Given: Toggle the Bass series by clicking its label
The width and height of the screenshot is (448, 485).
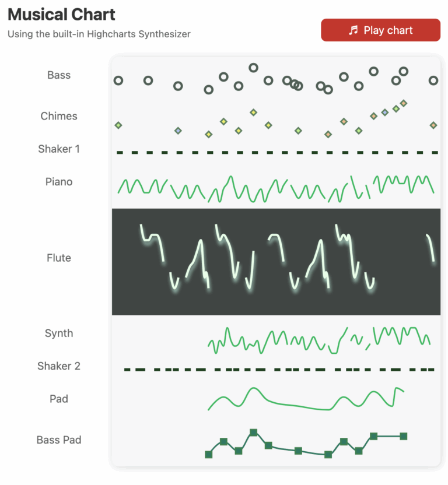Looking at the screenshot, I should click(x=59, y=75).
